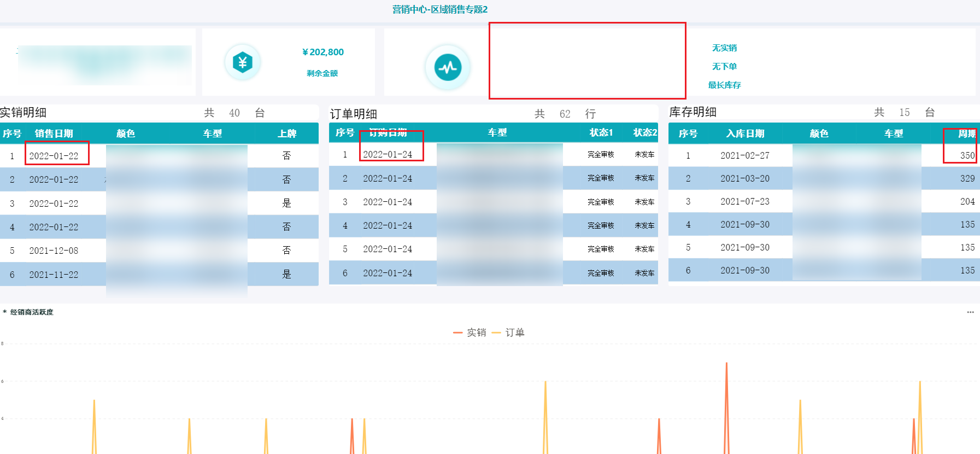
Task: Click the 上牌 column header
Action: [287, 133]
